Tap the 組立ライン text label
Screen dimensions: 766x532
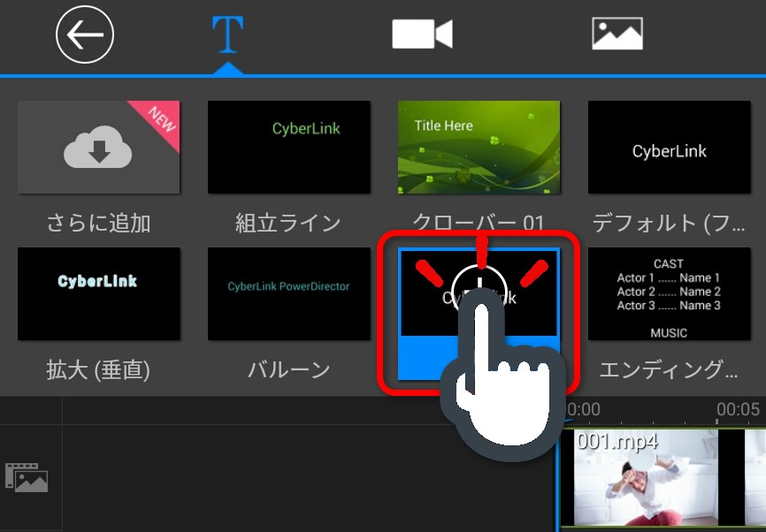point(288,223)
